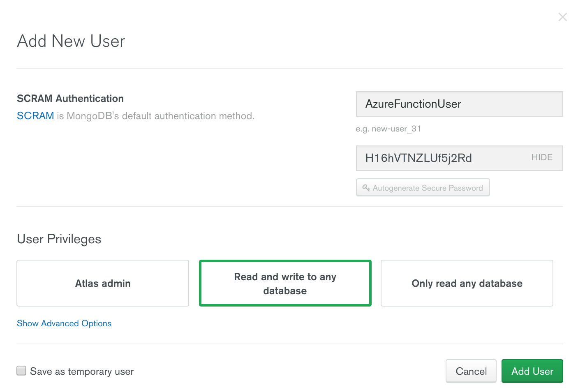Click into the password input field
The image size is (578, 392).
440,158
